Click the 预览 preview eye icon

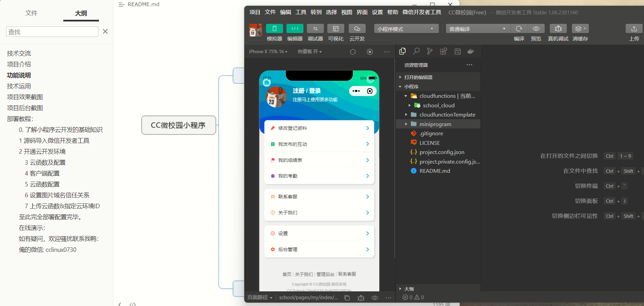click(x=536, y=29)
